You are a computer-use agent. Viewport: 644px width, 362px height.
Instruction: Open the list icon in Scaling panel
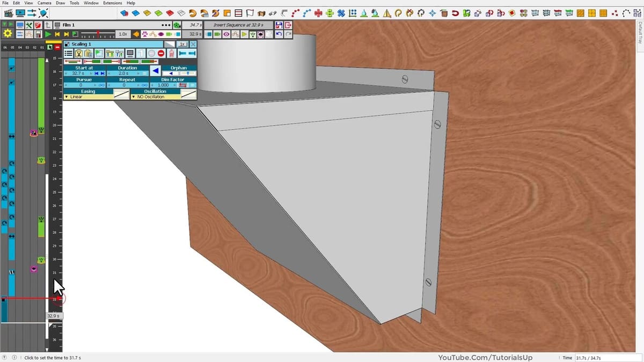[68, 53]
